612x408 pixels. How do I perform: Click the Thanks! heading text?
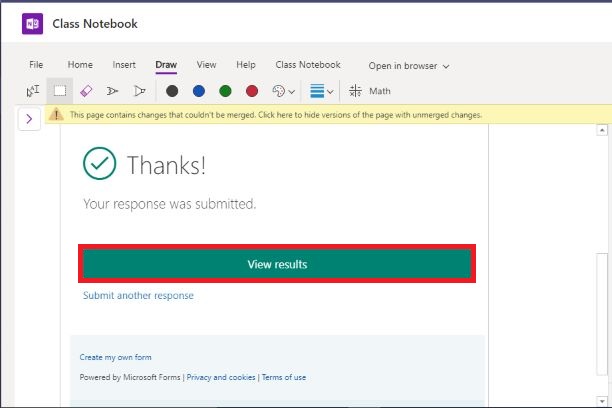coord(167,165)
